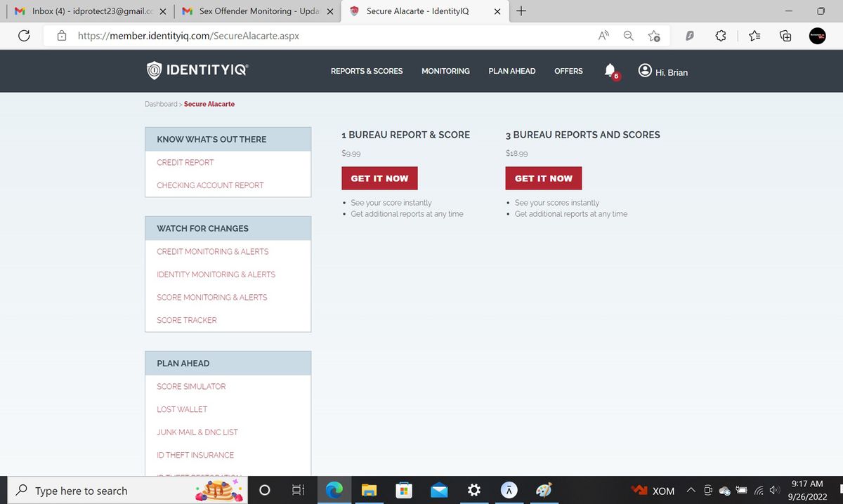The height and width of the screenshot is (504, 843).
Task: Open the Favorites list icon
Action: (x=753, y=35)
